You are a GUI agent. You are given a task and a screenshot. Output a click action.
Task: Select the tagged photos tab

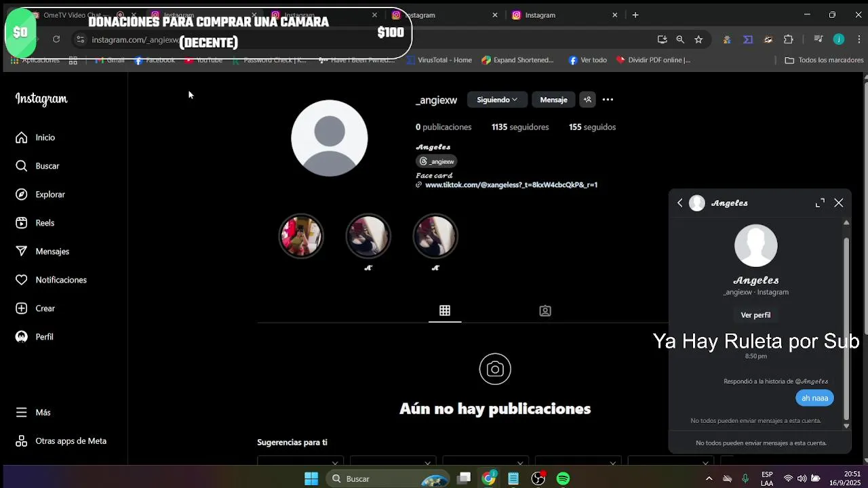tap(545, 310)
